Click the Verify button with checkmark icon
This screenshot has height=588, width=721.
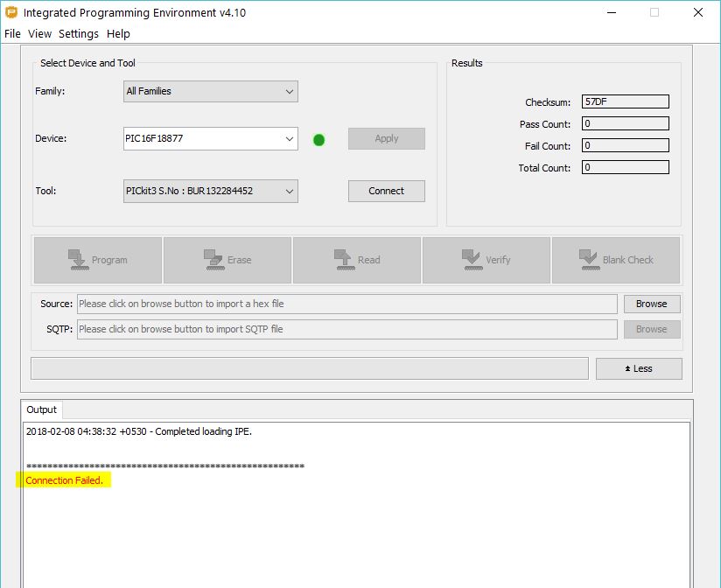[x=486, y=260]
